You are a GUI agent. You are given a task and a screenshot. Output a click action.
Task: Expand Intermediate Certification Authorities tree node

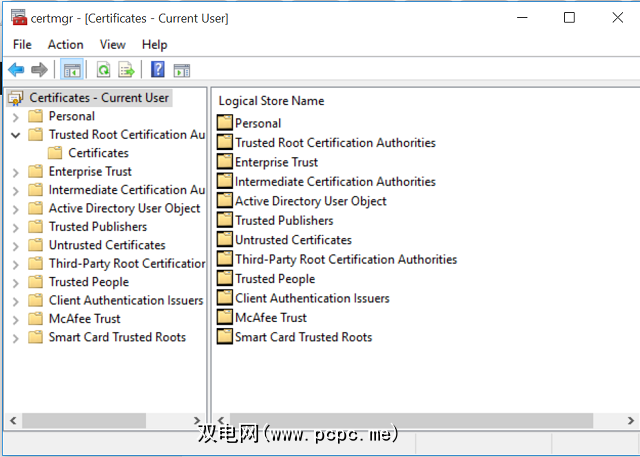(x=16, y=191)
